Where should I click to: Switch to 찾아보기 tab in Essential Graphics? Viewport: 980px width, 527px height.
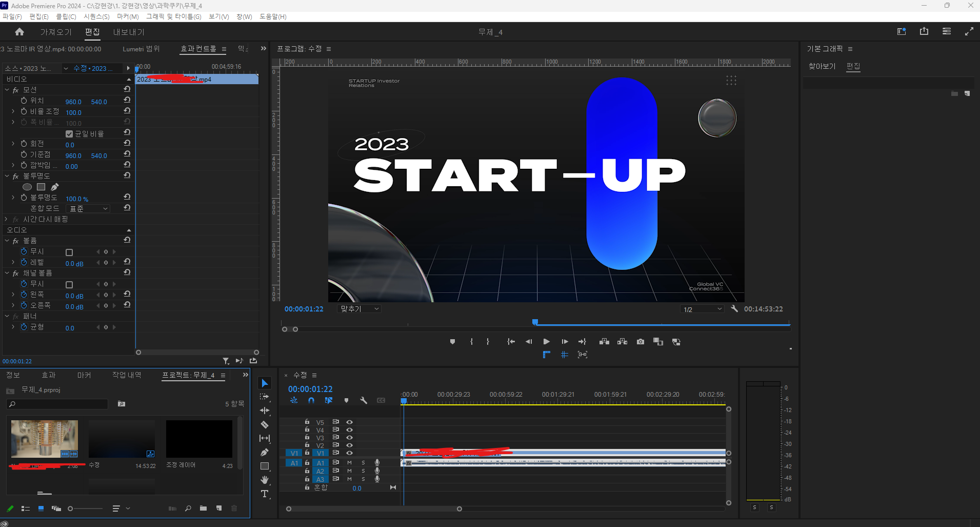tap(822, 66)
